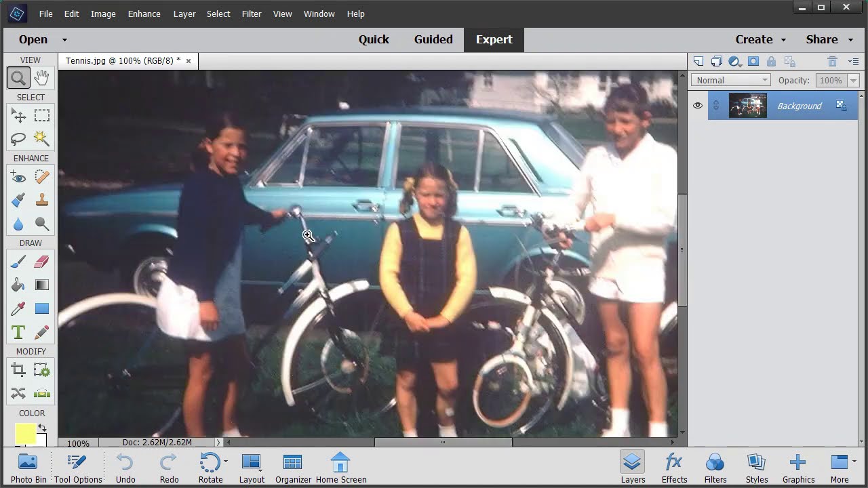The width and height of the screenshot is (868, 488).
Task: Hide the Background layer with eye icon
Action: point(698,105)
